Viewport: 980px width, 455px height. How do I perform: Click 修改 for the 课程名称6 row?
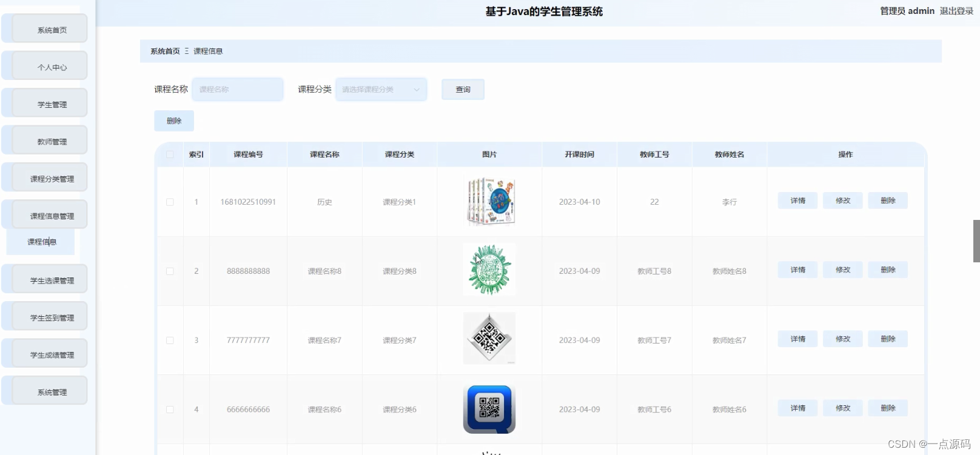(843, 408)
